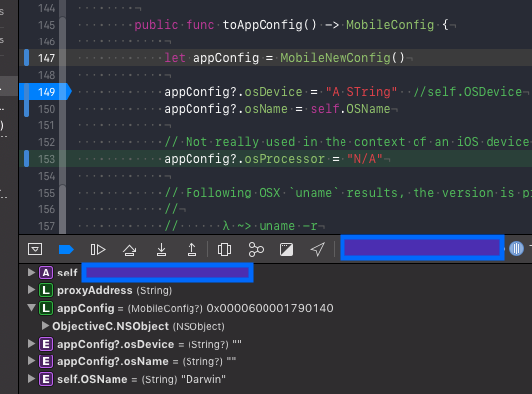Expand the self variable row
Screen dimensions: 532x394
pos(31,273)
